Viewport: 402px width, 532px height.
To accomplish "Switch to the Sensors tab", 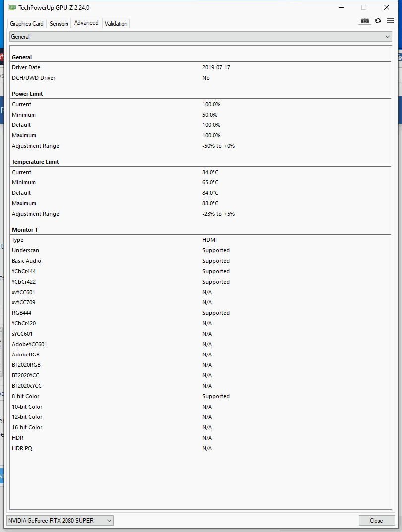I will 59,24.
